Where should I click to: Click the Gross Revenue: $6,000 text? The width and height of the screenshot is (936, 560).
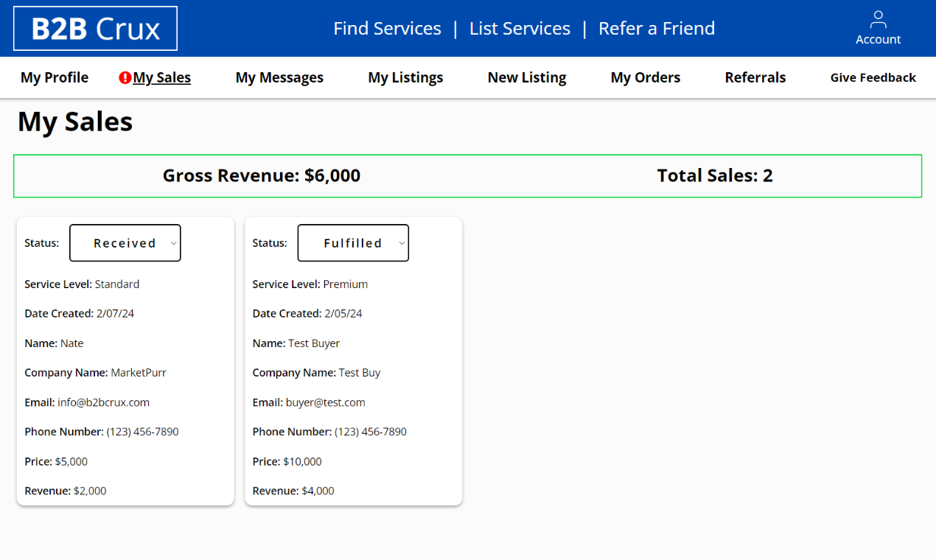point(262,175)
